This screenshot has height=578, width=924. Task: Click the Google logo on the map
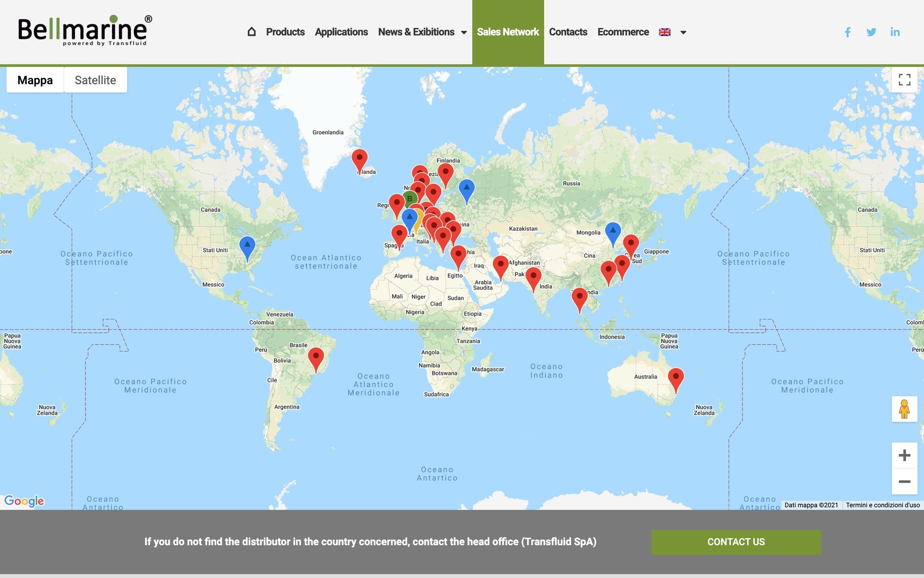click(x=24, y=501)
